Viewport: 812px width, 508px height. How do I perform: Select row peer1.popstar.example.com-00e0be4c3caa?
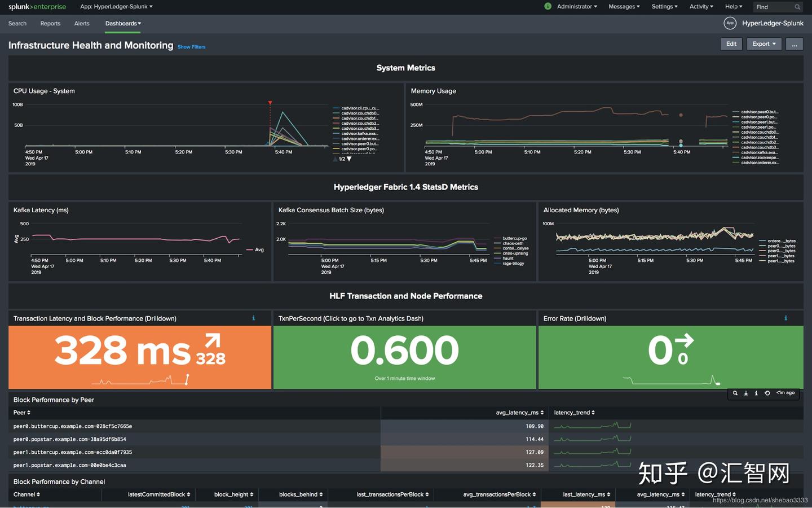[x=406, y=465]
